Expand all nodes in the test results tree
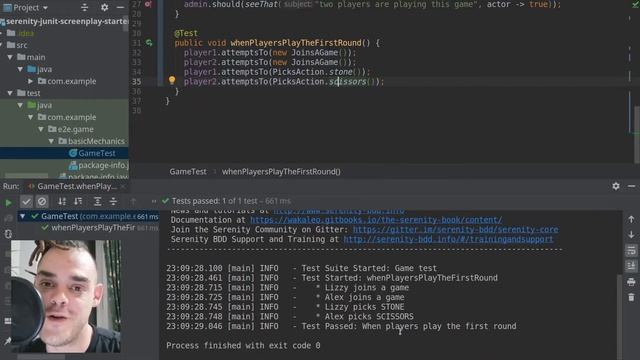The height and width of the screenshot is (360, 640). click(97, 201)
